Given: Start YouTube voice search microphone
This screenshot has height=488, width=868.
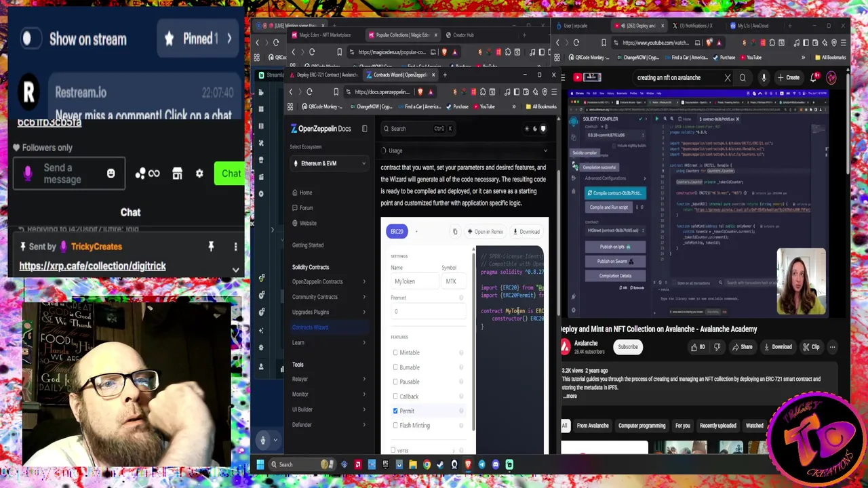Looking at the screenshot, I should 764,78.
